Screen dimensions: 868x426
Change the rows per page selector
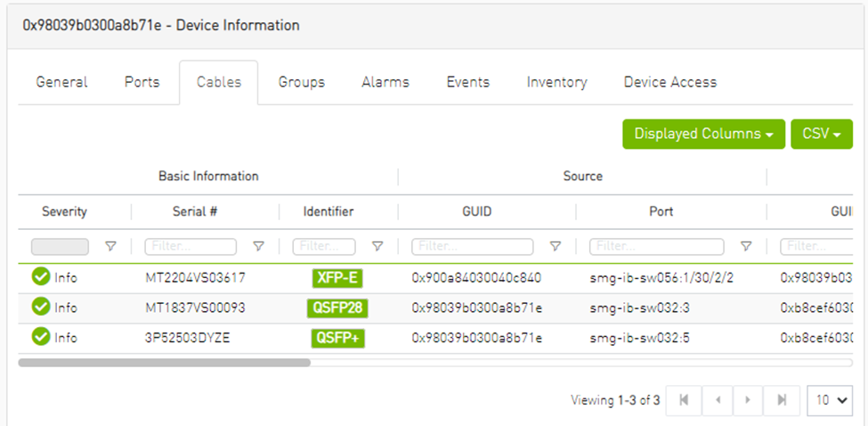pyautogui.click(x=829, y=400)
